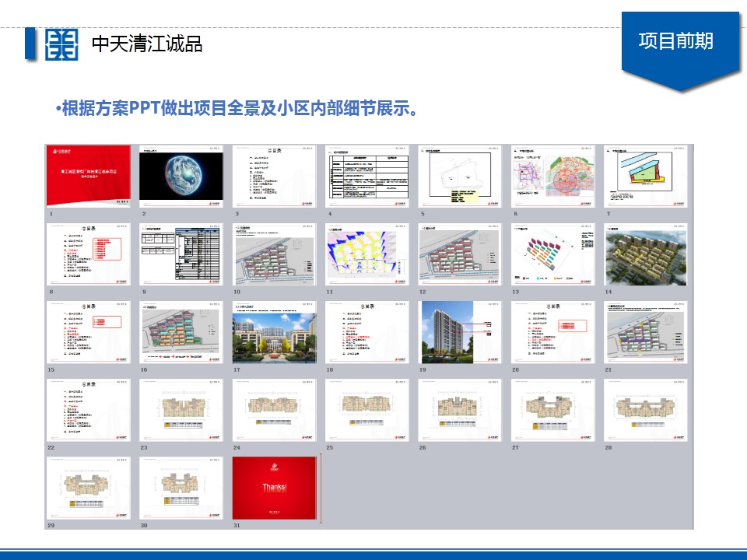Select colored site plan slide 7
The image size is (747, 560).
point(646,176)
